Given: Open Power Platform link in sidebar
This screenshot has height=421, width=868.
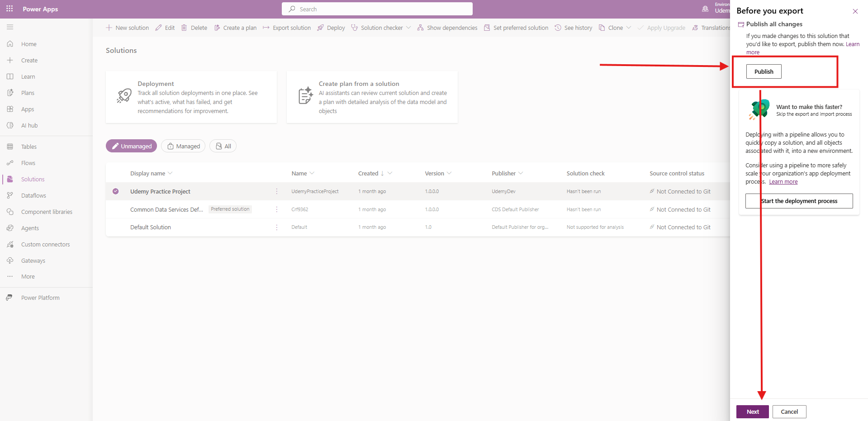Looking at the screenshot, I should point(40,298).
